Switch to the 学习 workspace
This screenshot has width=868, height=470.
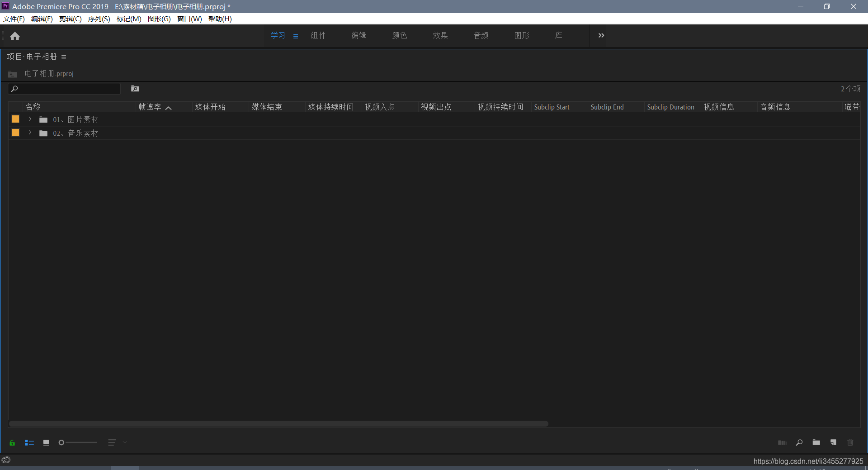tap(278, 35)
